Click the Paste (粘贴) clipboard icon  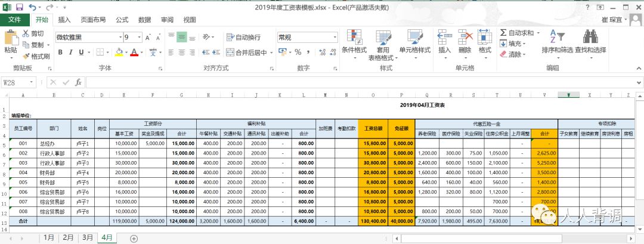pyautogui.click(x=11, y=38)
